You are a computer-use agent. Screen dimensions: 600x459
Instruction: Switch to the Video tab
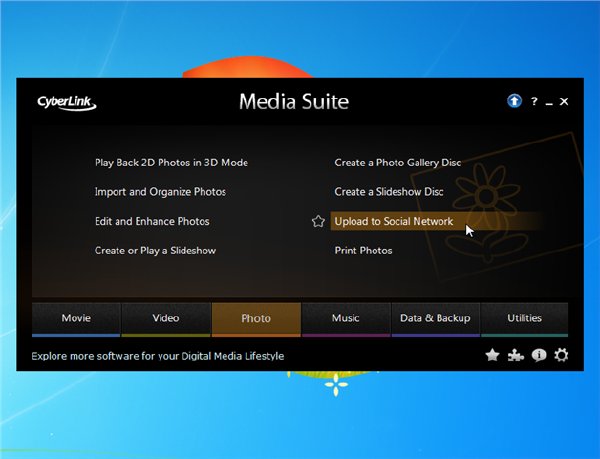(x=166, y=319)
